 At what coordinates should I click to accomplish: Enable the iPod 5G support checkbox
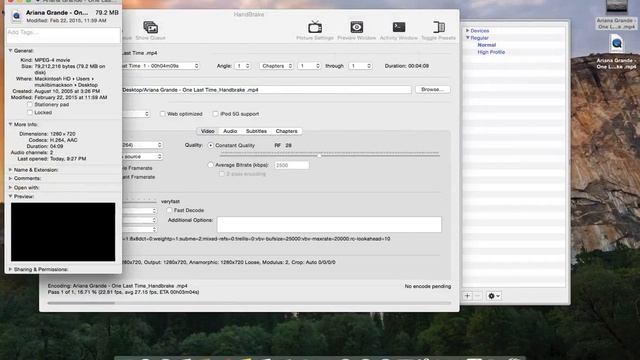tap(216, 114)
